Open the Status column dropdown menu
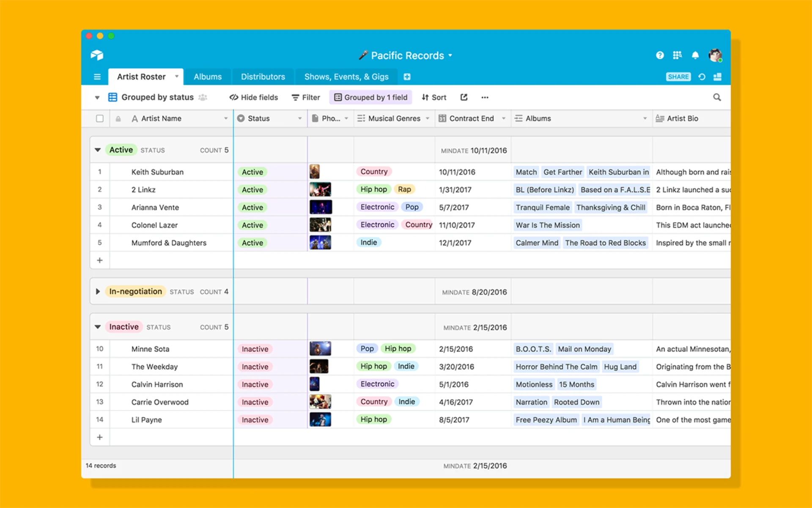 [x=300, y=118]
